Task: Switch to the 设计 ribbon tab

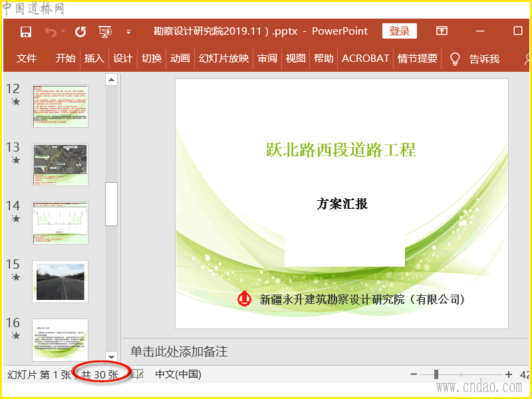Action: click(x=122, y=59)
